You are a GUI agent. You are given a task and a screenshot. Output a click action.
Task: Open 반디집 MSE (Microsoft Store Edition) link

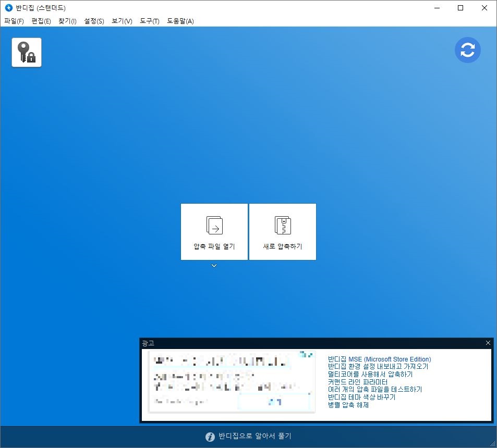[x=380, y=359]
